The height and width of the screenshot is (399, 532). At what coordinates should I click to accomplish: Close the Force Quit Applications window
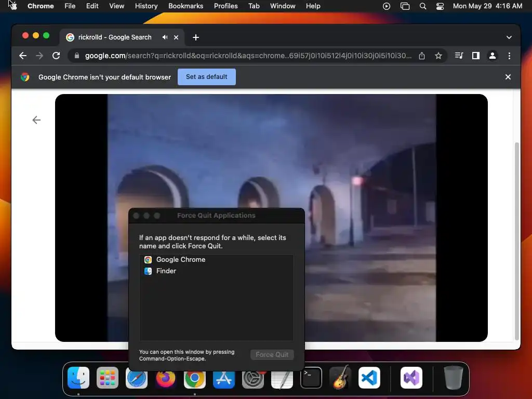[136, 216]
